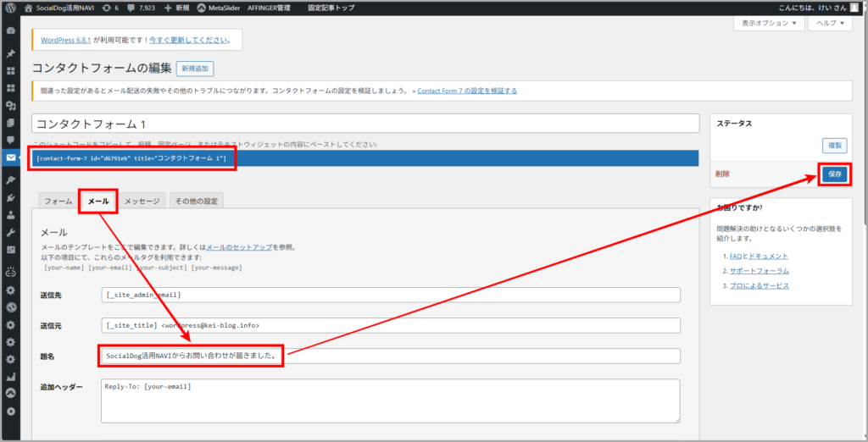Open the Users person icon in sidebar
The image size is (868, 442).
pyautogui.click(x=11, y=215)
